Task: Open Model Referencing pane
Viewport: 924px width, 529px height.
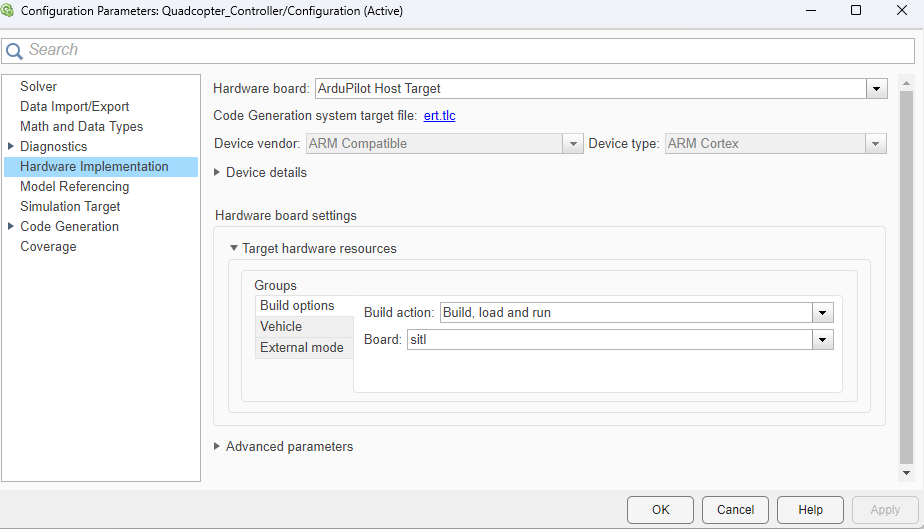Action: [74, 187]
